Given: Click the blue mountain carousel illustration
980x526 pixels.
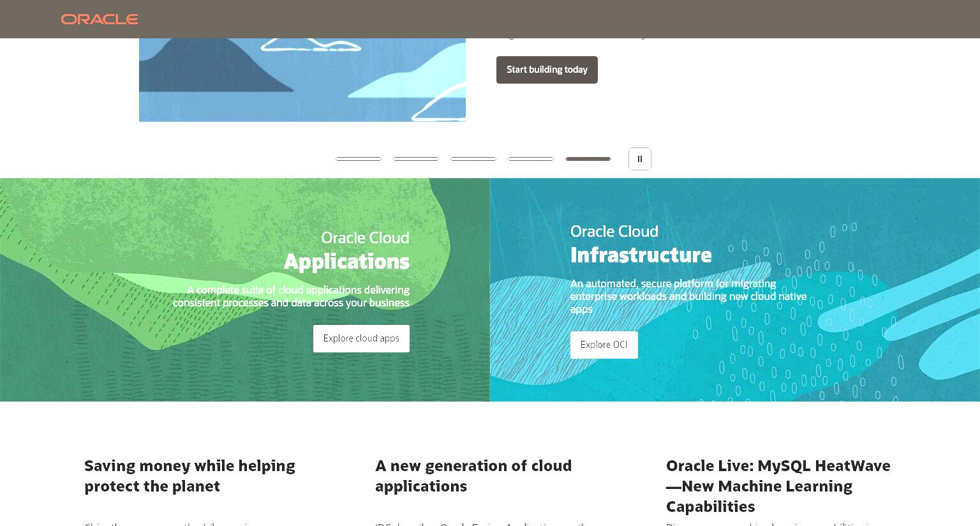Looking at the screenshot, I should point(302,80).
